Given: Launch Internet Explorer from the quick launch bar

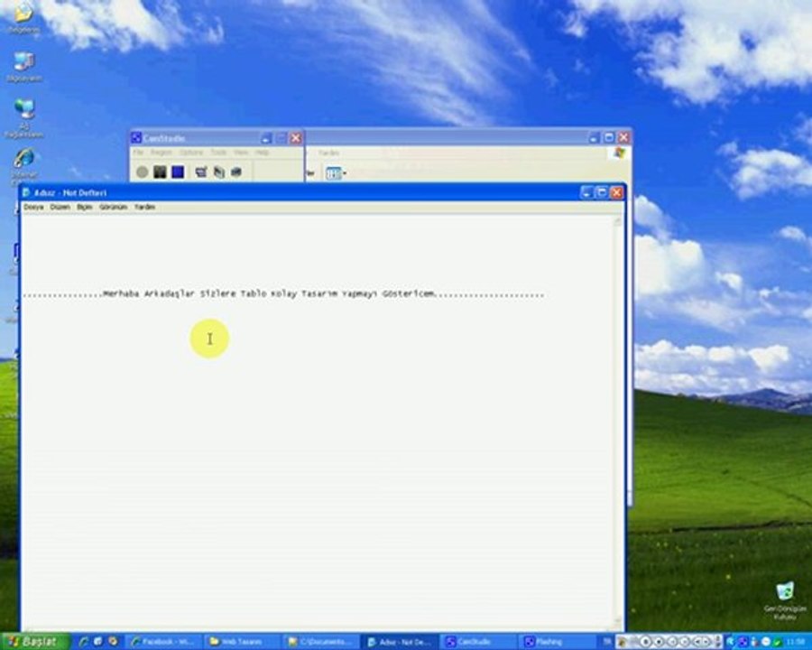Looking at the screenshot, I should coord(84,642).
